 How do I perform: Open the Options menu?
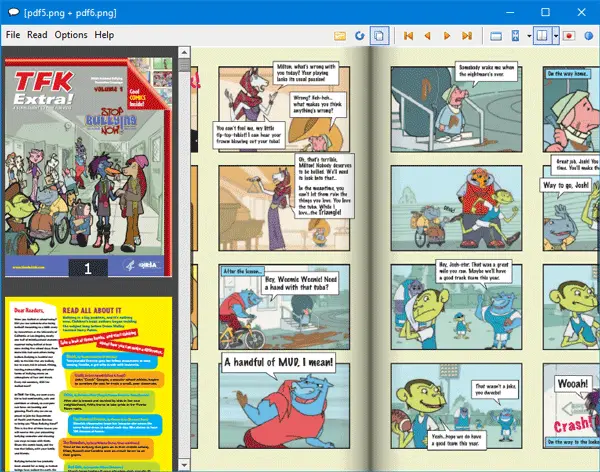click(x=71, y=35)
